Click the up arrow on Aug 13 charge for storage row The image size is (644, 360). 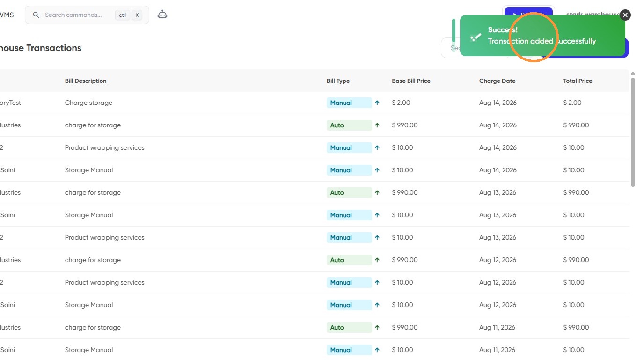(377, 192)
